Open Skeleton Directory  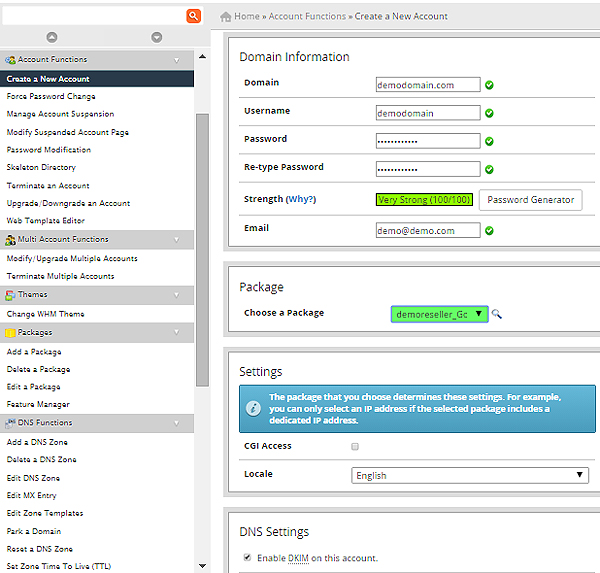(41, 168)
